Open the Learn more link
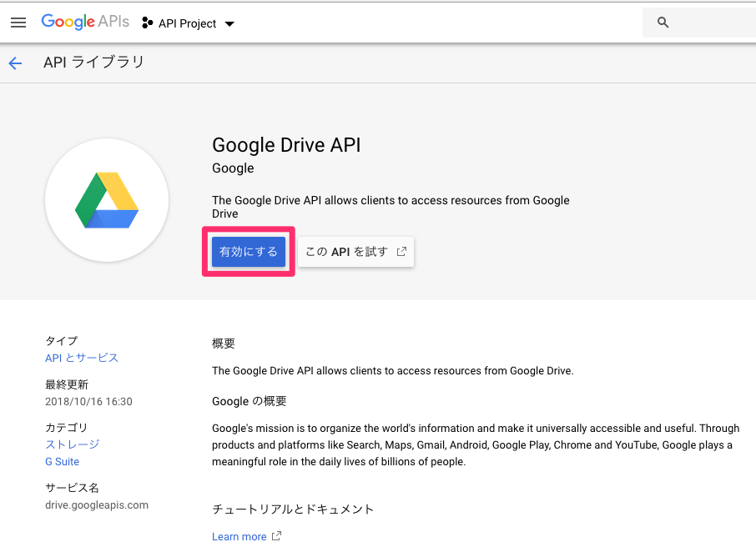756x542 pixels. pos(239,536)
